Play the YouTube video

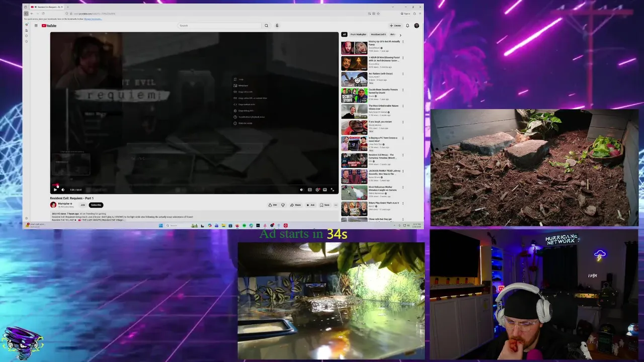pos(55,190)
